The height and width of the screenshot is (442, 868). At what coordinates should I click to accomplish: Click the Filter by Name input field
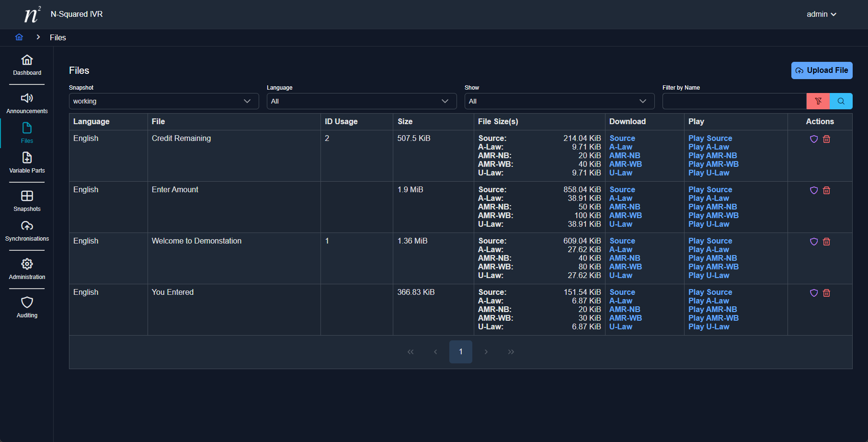tap(734, 101)
